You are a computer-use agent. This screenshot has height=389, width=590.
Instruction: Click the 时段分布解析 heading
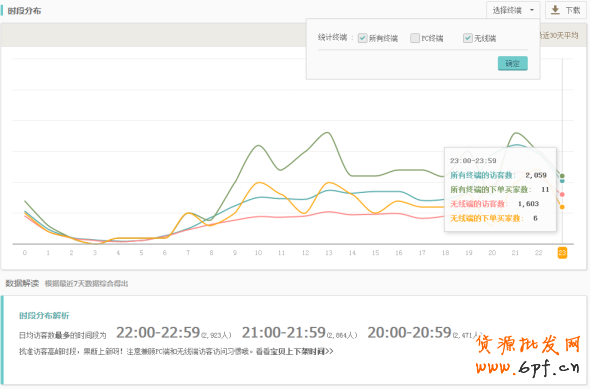point(44,316)
